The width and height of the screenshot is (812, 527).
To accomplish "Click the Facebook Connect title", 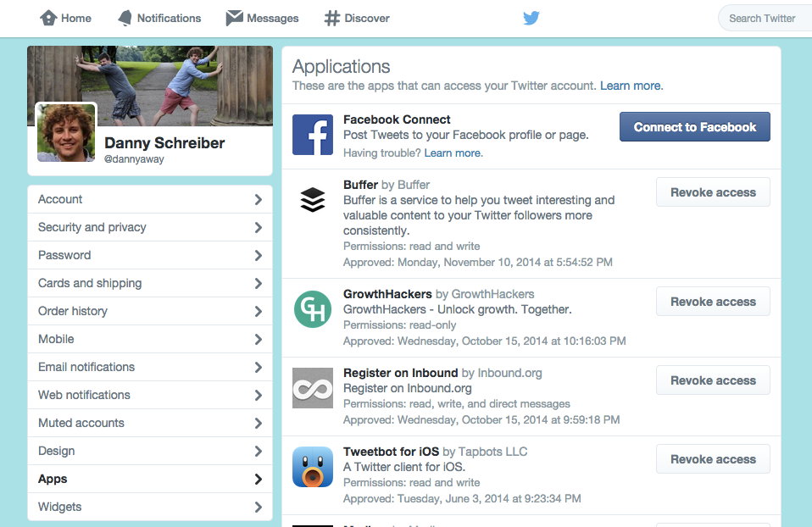I will coord(397,119).
